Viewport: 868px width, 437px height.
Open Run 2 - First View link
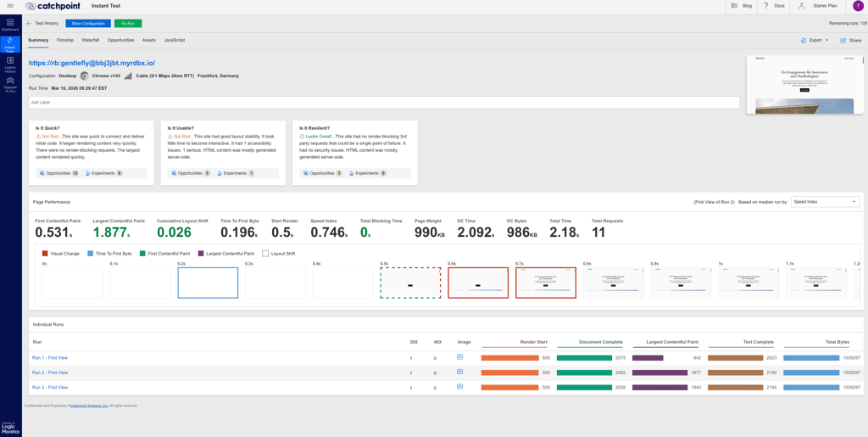click(x=50, y=373)
